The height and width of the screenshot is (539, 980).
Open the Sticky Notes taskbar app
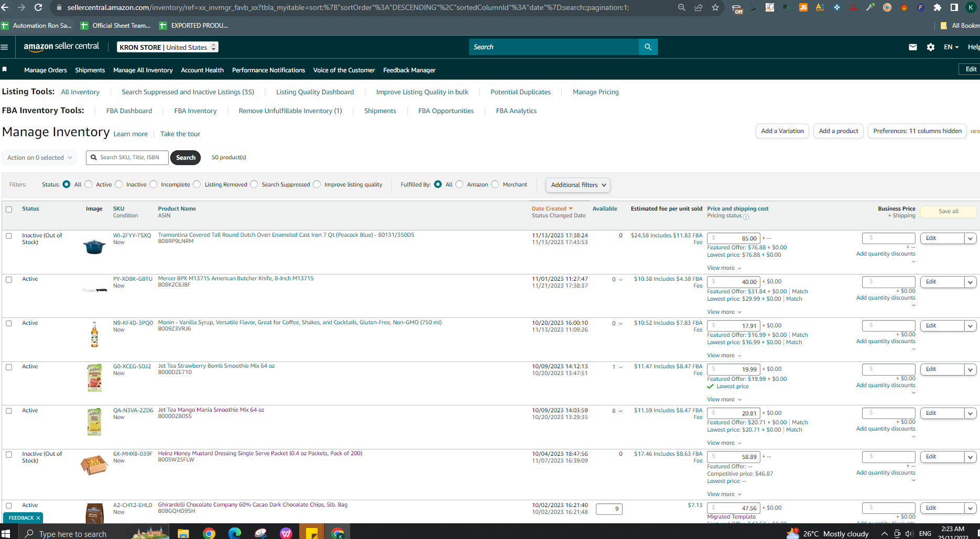click(x=312, y=533)
